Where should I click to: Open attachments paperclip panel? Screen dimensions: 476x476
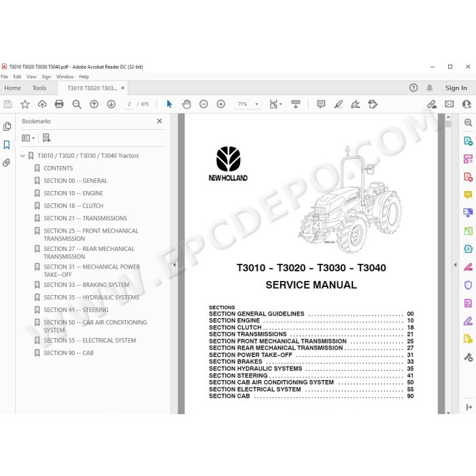coord(7,163)
